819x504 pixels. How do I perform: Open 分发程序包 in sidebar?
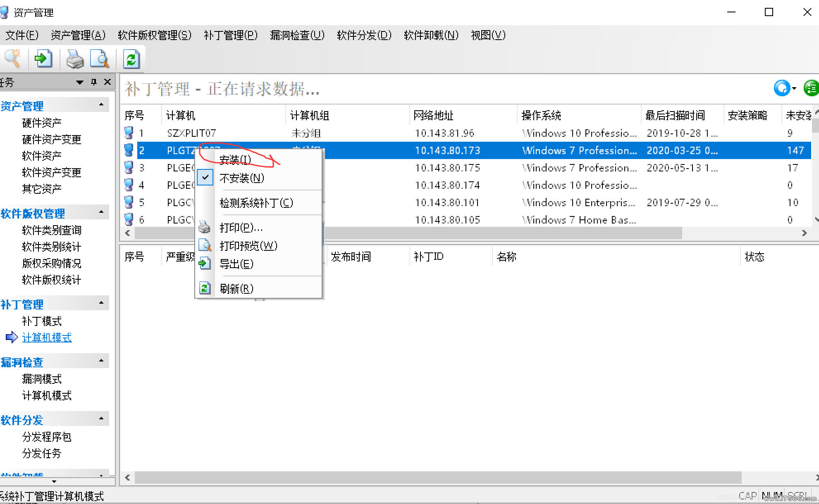(x=47, y=437)
